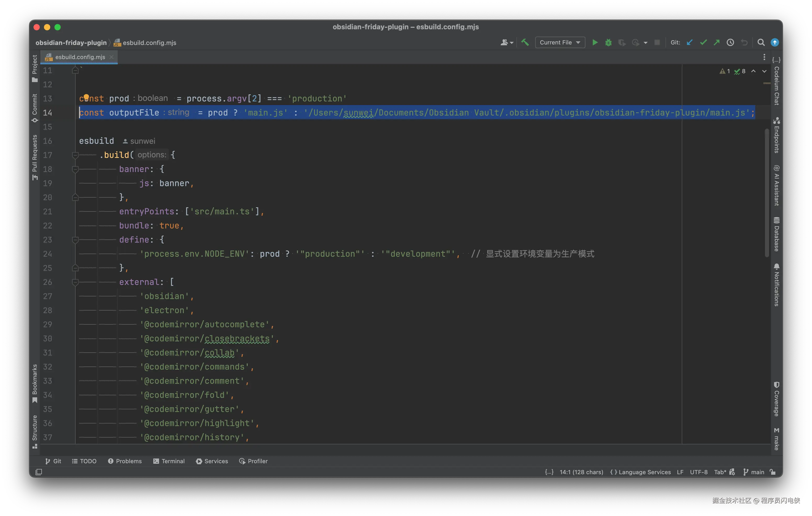This screenshot has height=516, width=812.
Task: Open the Current File run configuration dropdown
Action: tap(560, 42)
